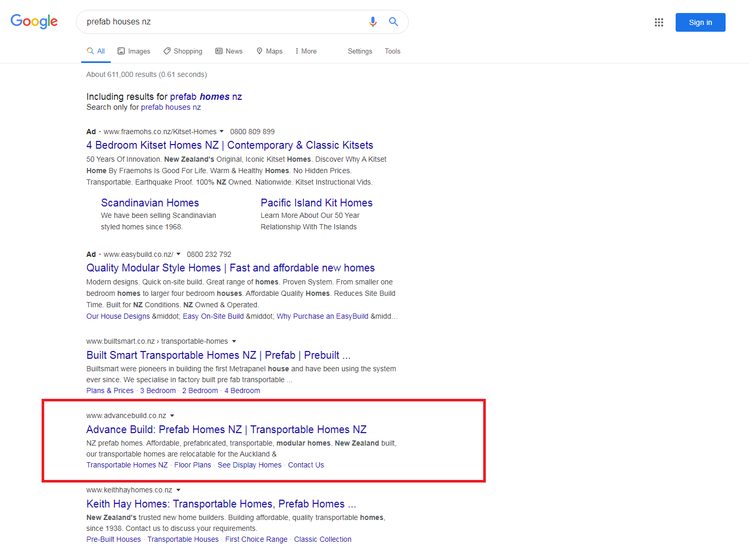Open the More search options menu
Screen dimensions: 749x560
(x=306, y=51)
